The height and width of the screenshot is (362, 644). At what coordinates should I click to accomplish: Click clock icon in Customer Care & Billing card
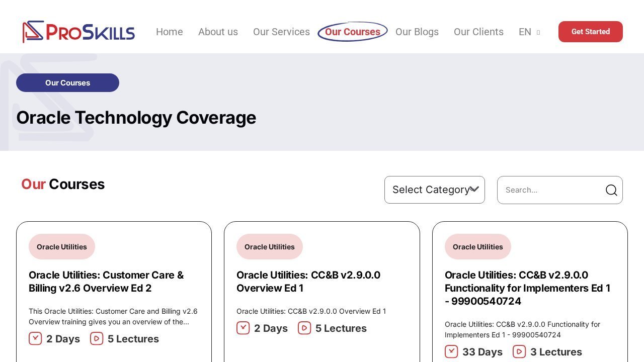tap(35, 338)
